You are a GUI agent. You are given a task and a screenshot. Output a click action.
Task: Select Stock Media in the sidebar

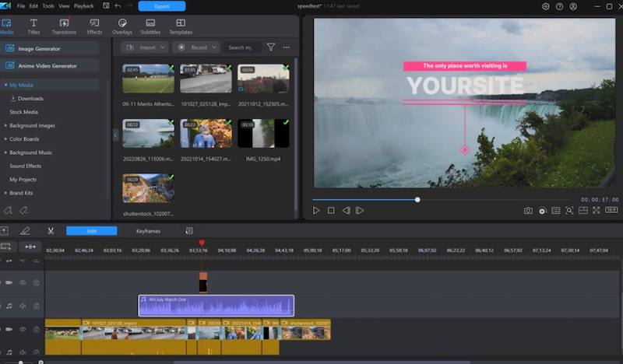pos(24,112)
